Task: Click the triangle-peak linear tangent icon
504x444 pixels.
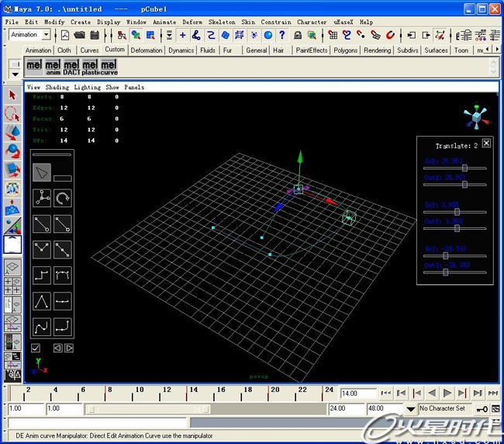Action: (x=42, y=301)
